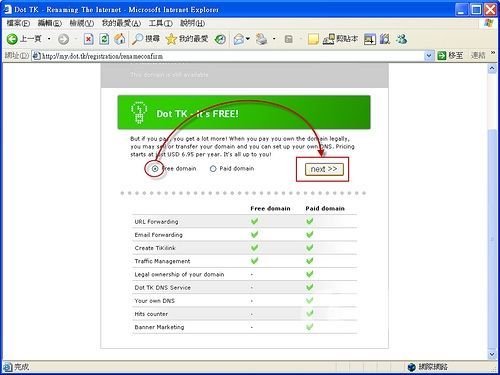
Task: Open the 我的最愛(A) Favorites menu
Action: pyautogui.click(x=121, y=23)
